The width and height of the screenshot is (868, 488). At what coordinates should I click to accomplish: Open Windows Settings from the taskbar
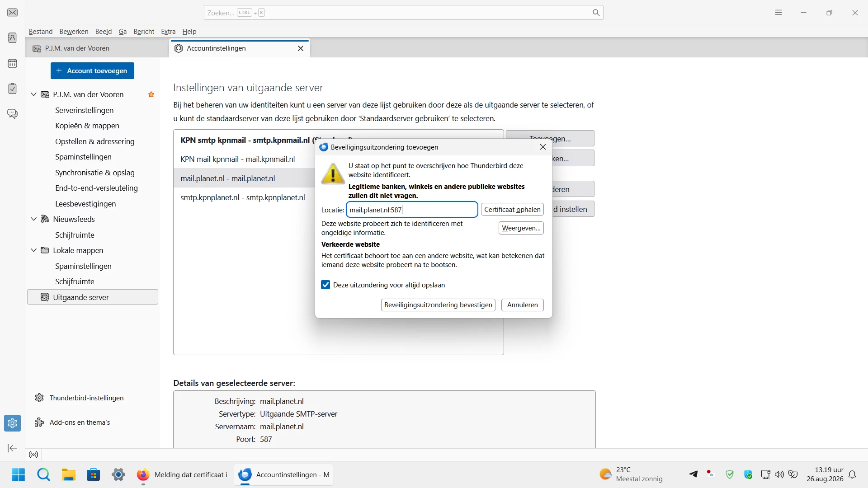pos(118,474)
